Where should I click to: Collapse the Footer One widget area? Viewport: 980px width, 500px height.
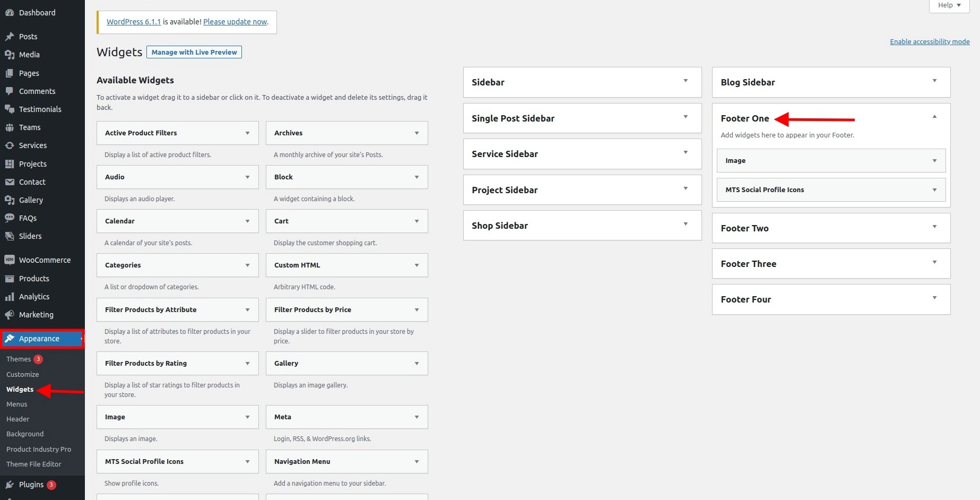(x=934, y=117)
